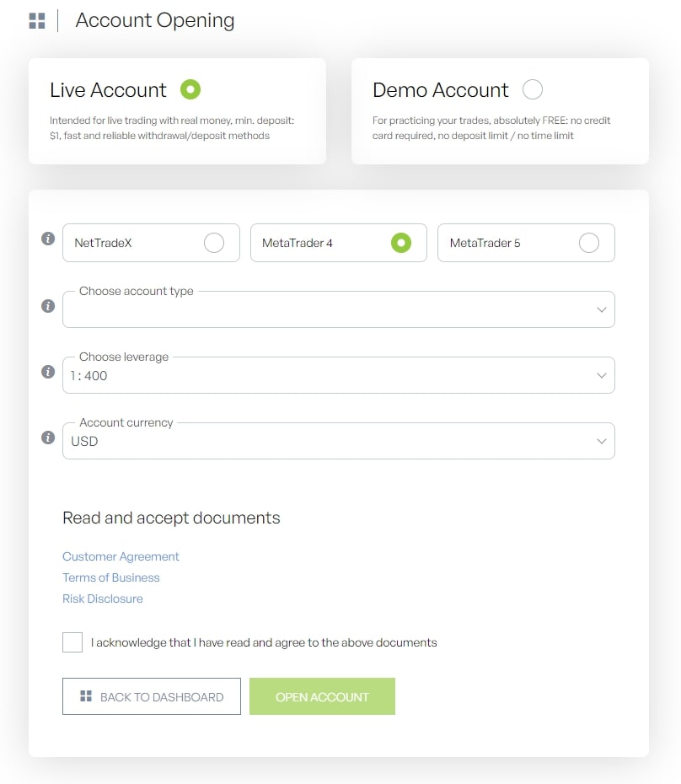Open the Account currency dropdown

(x=338, y=442)
